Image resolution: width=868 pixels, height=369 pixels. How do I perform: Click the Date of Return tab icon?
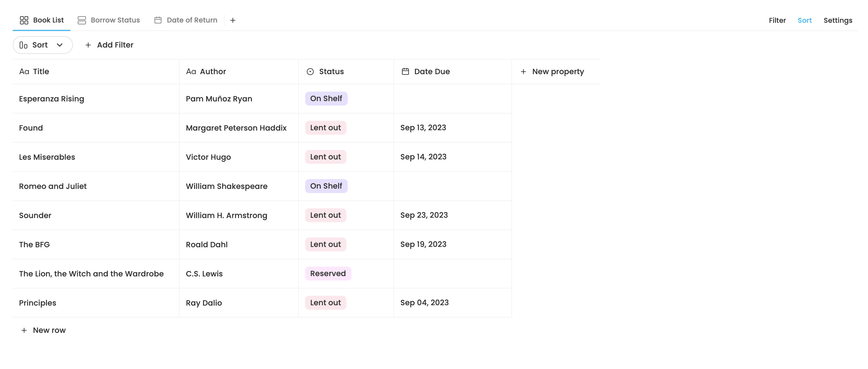tap(158, 20)
